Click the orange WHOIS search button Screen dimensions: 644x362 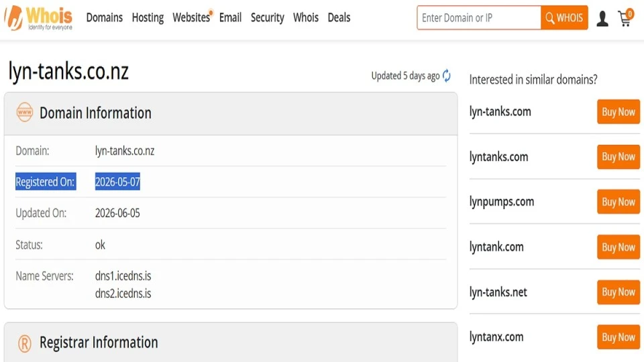pos(564,17)
